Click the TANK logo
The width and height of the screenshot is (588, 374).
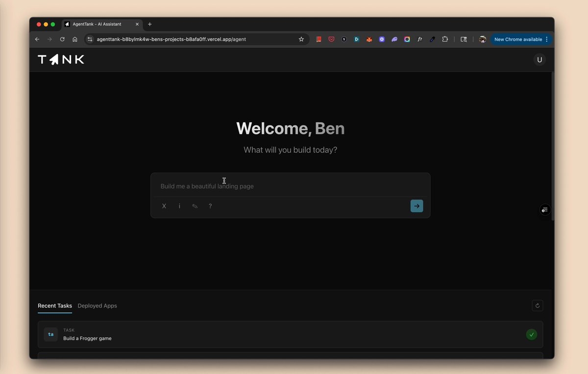click(61, 60)
